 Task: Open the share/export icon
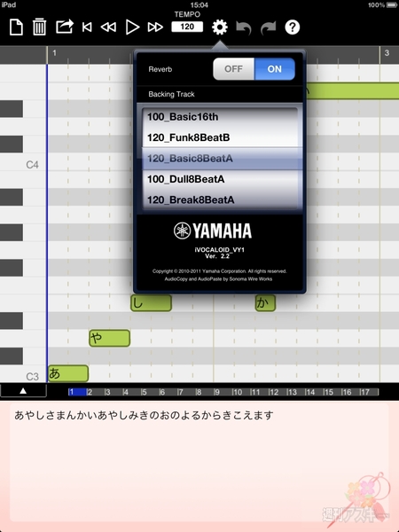click(65, 27)
